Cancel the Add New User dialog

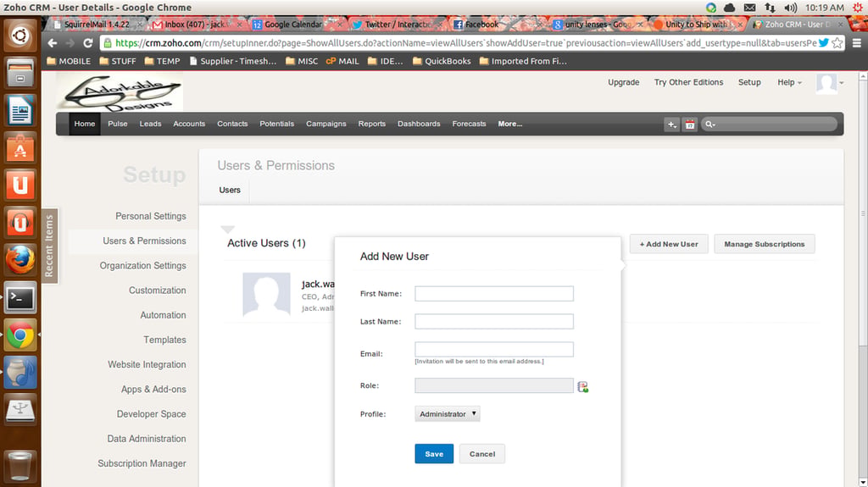pyautogui.click(x=482, y=454)
